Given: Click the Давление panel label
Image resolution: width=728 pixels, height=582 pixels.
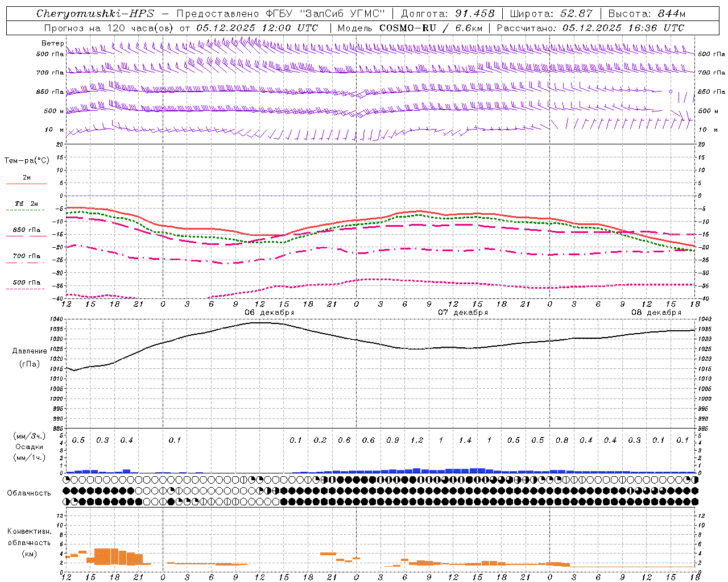Looking at the screenshot, I should (30, 351).
